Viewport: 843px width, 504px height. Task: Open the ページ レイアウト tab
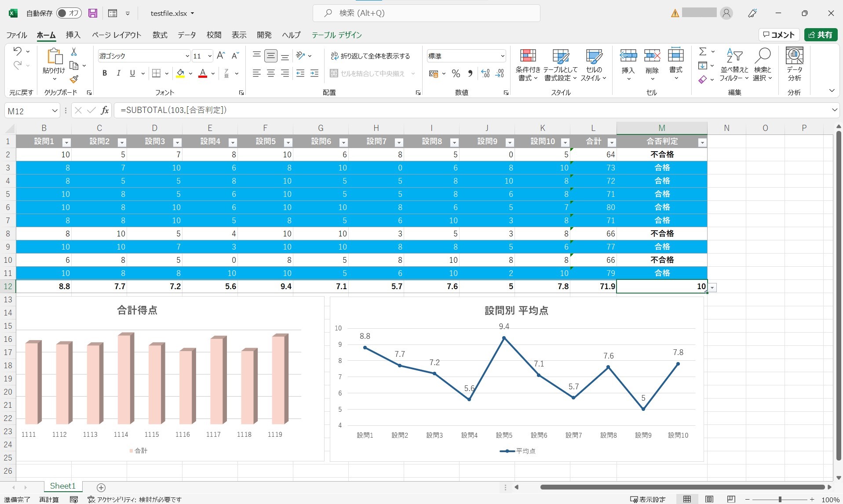[117, 35]
